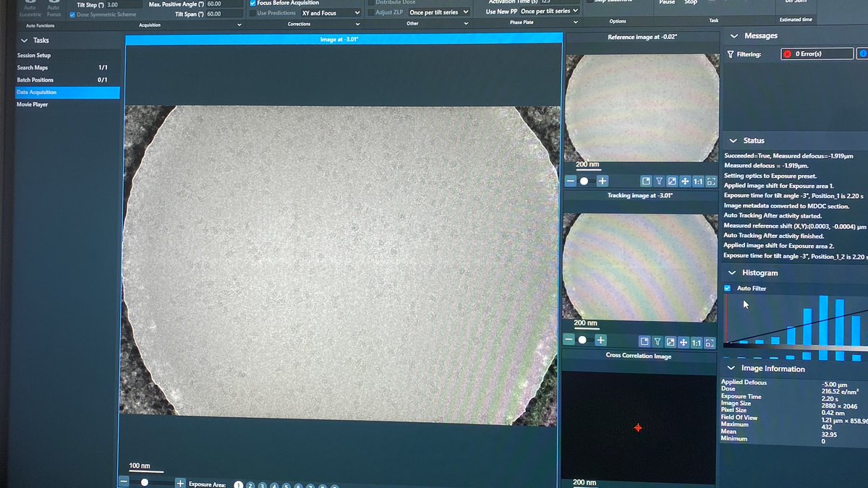Click the Tilt Span input field
The height and width of the screenshot is (488, 868).
tap(224, 14)
